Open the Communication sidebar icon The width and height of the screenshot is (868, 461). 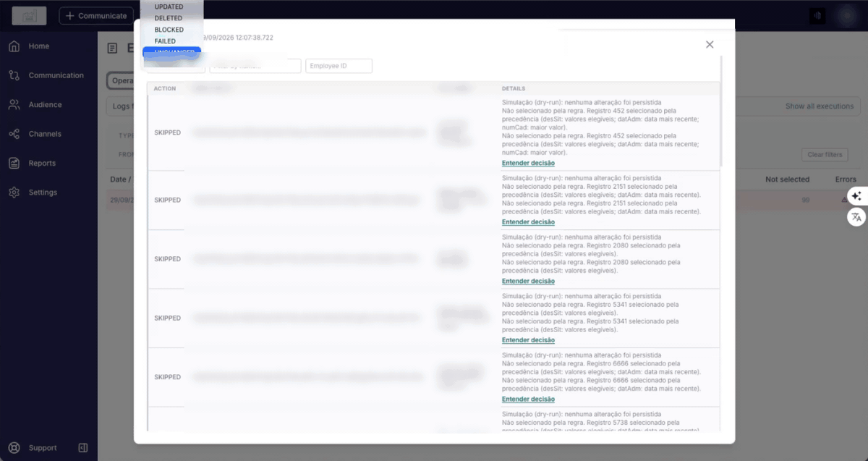pos(14,75)
